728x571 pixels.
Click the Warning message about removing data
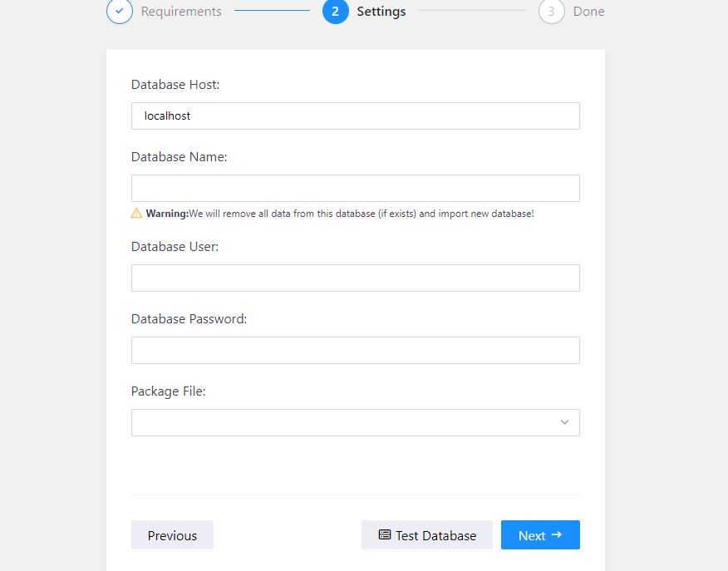tap(340, 214)
